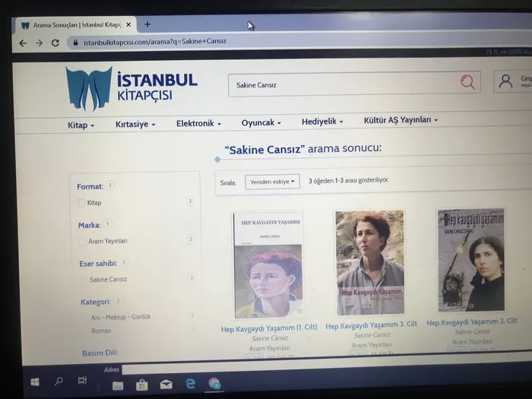Click Sakine Cansız author under 3. Cilt
This screenshot has width=532, height=399.
(x=372, y=335)
